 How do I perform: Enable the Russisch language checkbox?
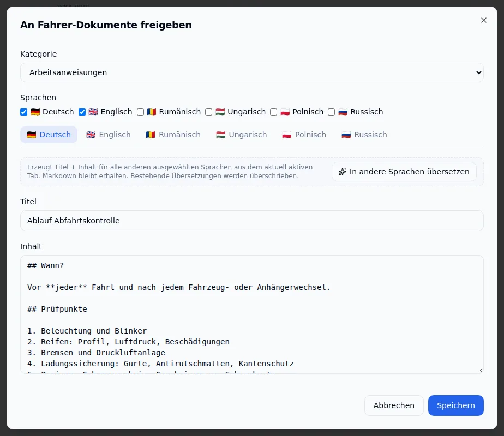coord(332,112)
